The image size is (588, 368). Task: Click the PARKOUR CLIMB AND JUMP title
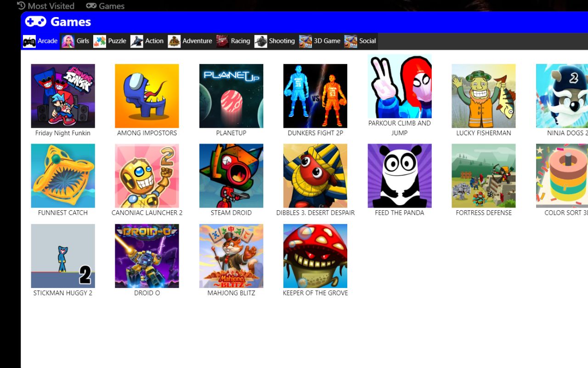click(x=400, y=128)
